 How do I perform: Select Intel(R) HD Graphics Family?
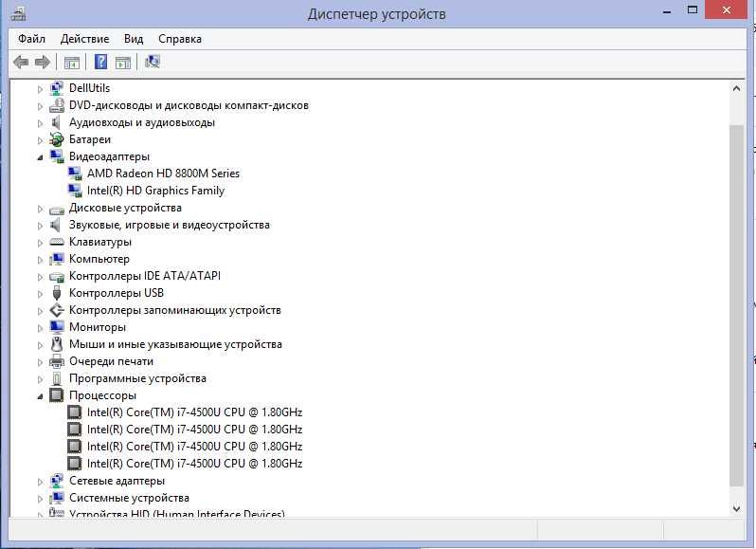[x=155, y=191]
